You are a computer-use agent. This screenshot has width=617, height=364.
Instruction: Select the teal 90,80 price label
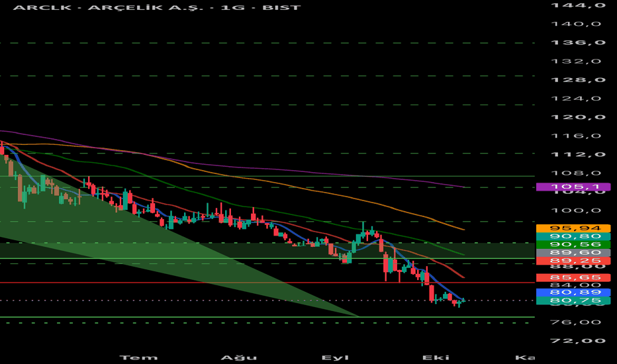(x=573, y=236)
